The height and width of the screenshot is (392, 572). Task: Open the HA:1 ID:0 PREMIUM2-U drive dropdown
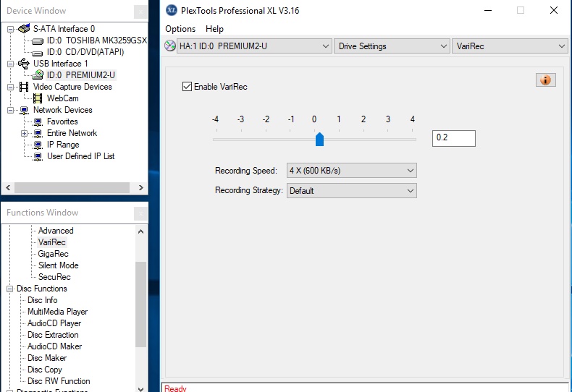pos(254,46)
